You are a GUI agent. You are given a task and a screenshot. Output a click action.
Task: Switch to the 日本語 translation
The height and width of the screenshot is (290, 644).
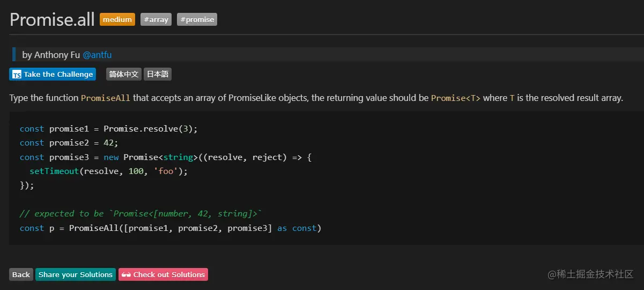[x=158, y=74]
